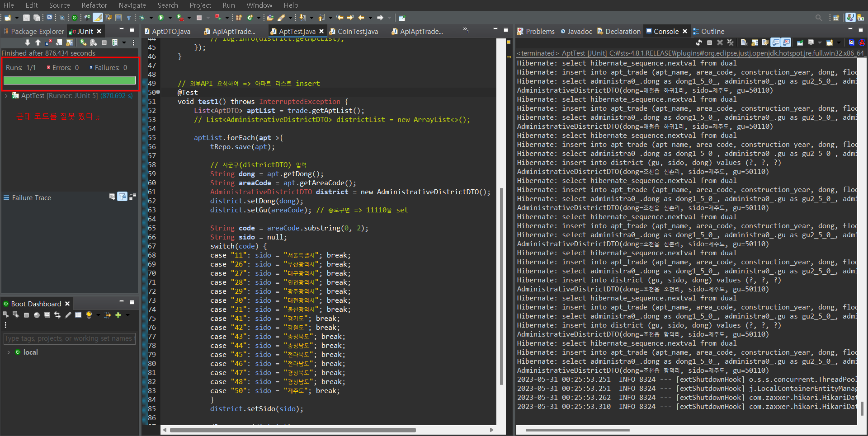Toggle Console Scroll Lock icon
The image size is (868, 436).
click(755, 42)
